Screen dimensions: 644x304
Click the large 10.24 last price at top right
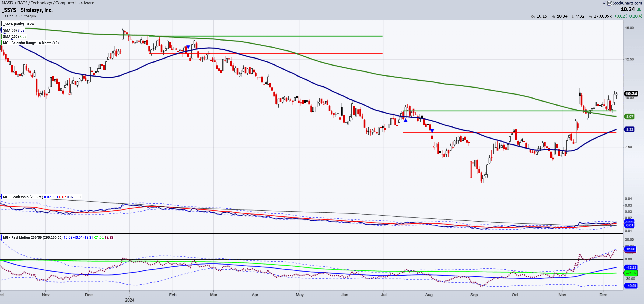pos(628,9)
